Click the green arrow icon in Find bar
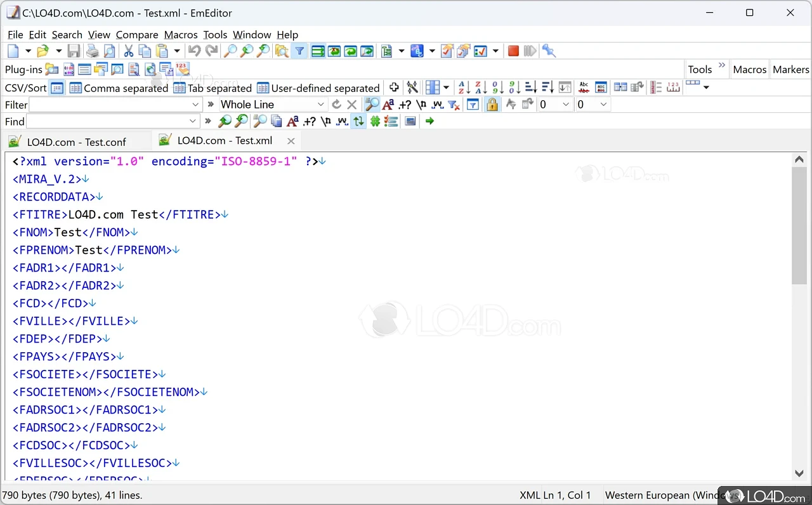This screenshot has width=812, height=505. (429, 121)
